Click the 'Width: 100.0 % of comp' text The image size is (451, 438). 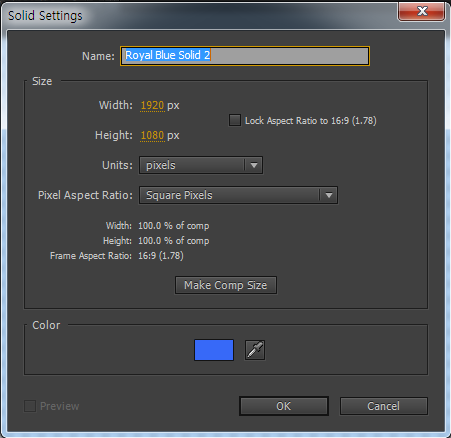(157, 226)
